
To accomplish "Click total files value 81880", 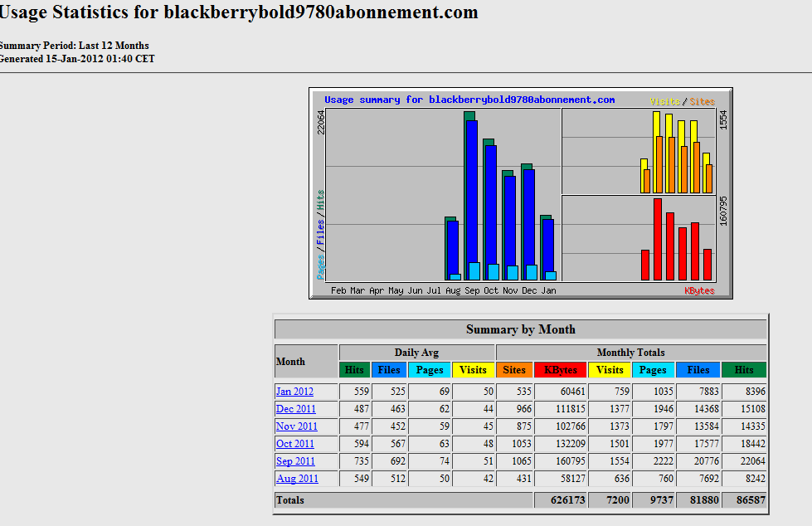I will coord(704,500).
